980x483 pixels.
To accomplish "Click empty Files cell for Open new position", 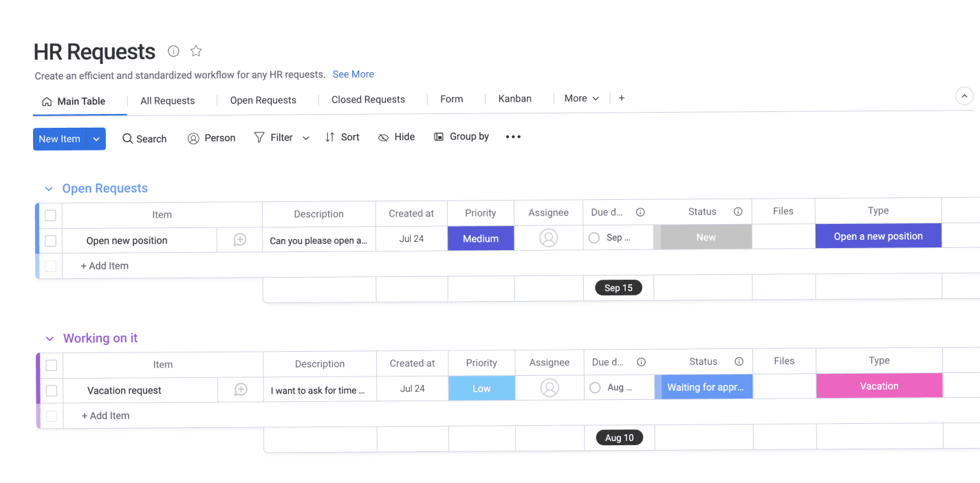I will (x=783, y=236).
